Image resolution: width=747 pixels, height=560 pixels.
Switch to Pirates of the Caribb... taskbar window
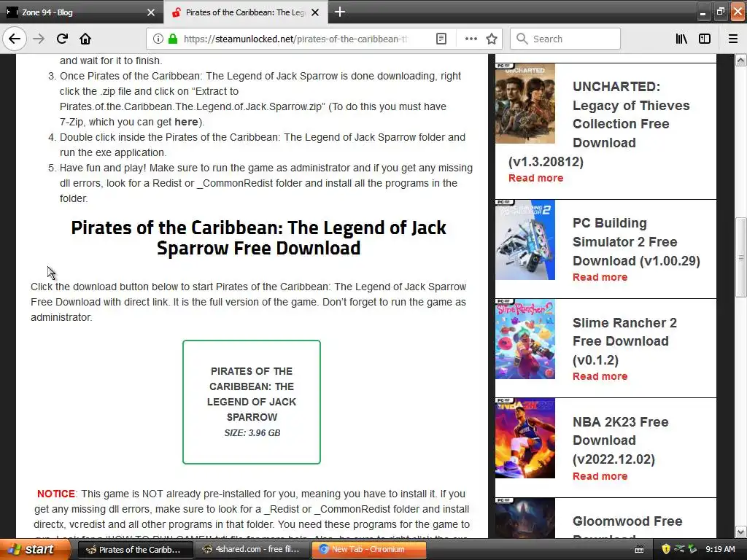pos(135,549)
